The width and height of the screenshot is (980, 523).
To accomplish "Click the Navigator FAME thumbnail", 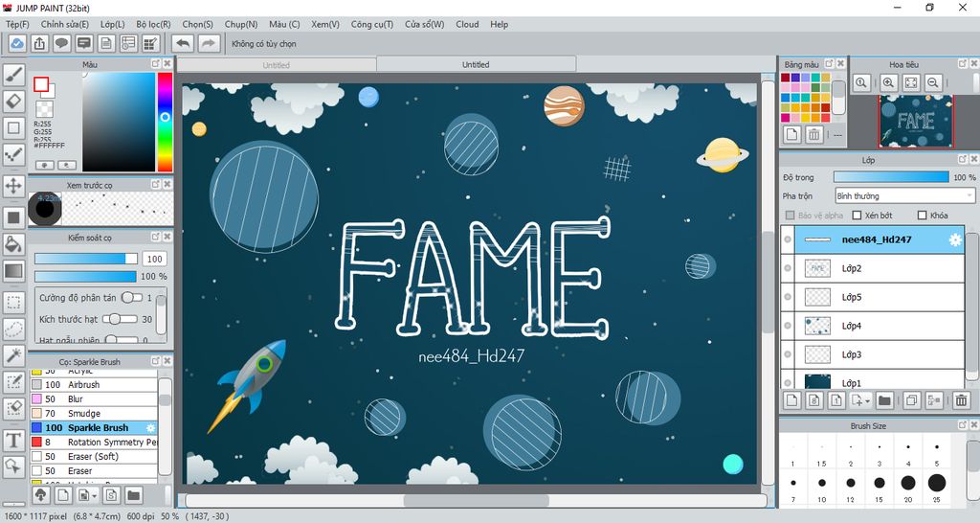I will [916, 122].
